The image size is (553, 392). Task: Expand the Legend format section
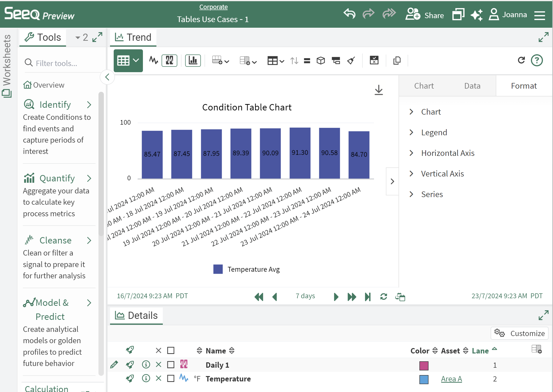[429, 132]
